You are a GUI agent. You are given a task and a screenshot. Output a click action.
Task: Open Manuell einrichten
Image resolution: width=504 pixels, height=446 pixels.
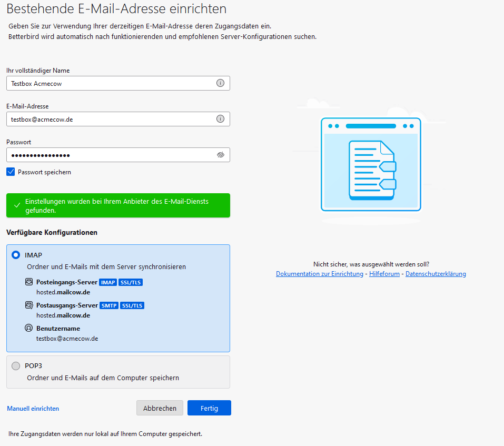coord(33,408)
